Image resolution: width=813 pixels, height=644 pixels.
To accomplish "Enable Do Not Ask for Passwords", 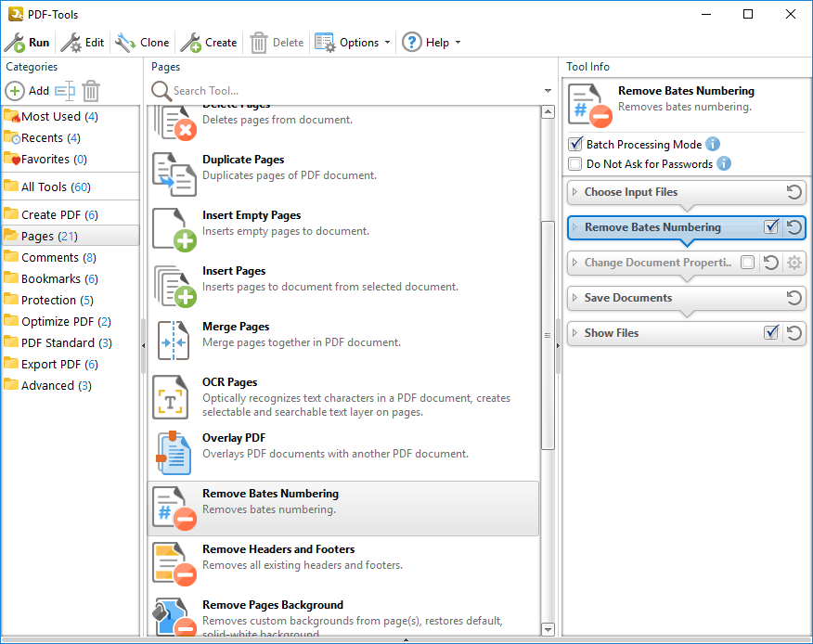I will (575, 164).
